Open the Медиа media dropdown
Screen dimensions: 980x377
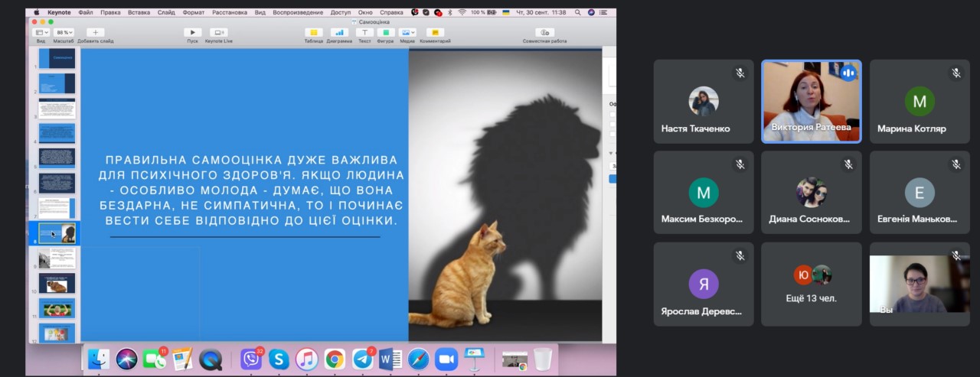(407, 32)
